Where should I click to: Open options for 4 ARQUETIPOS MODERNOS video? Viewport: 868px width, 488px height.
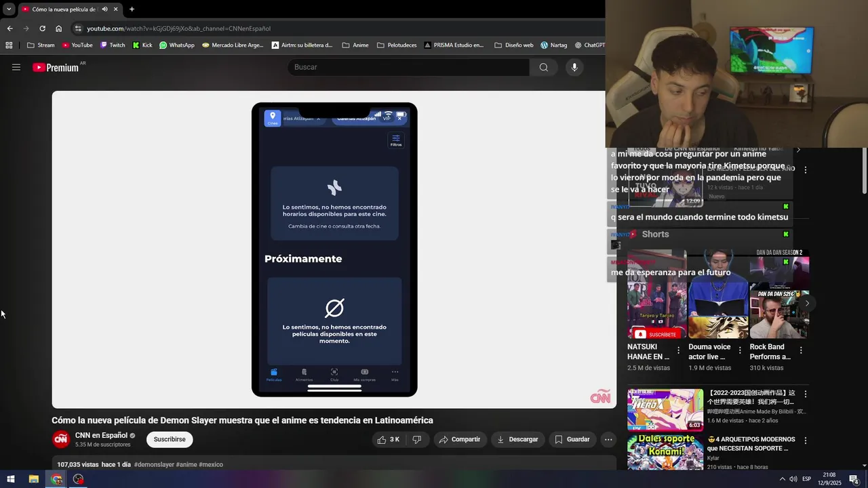pyautogui.click(x=806, y=441)
